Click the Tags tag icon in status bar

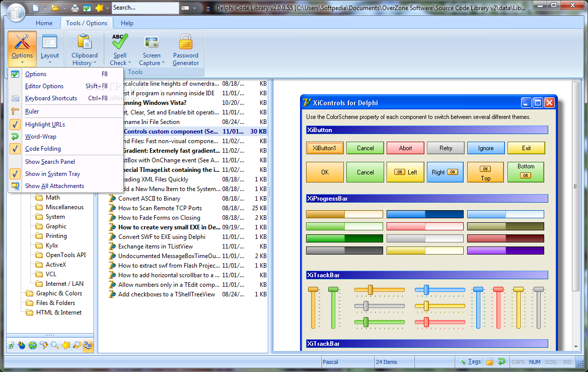[462, 361]
